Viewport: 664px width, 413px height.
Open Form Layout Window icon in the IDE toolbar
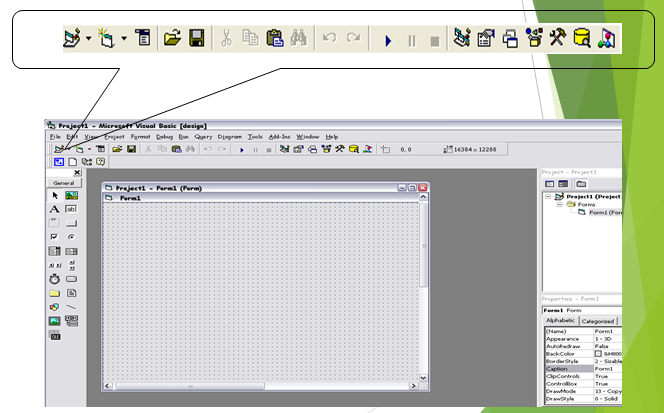[x=313, y=149]
